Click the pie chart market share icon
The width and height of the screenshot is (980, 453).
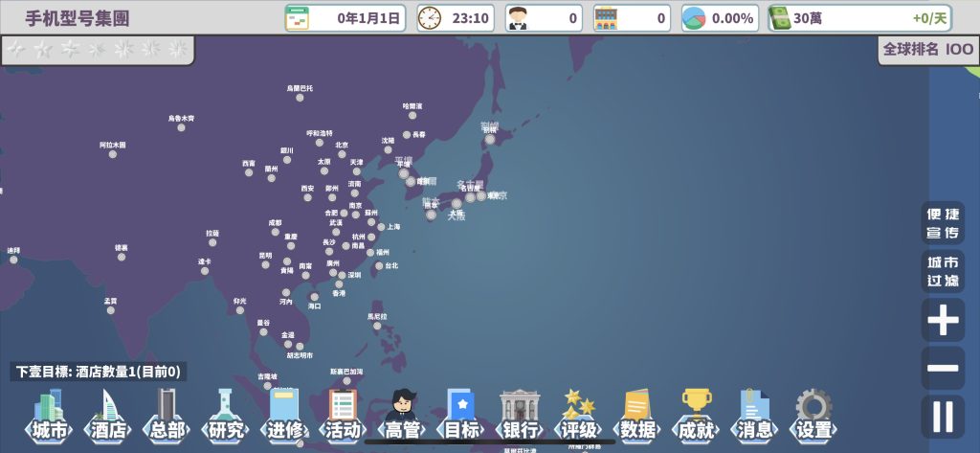pos(694,18)
